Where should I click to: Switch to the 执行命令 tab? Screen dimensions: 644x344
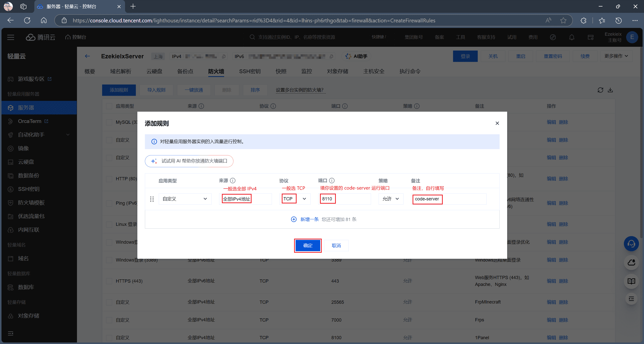[x=410, y=71]
